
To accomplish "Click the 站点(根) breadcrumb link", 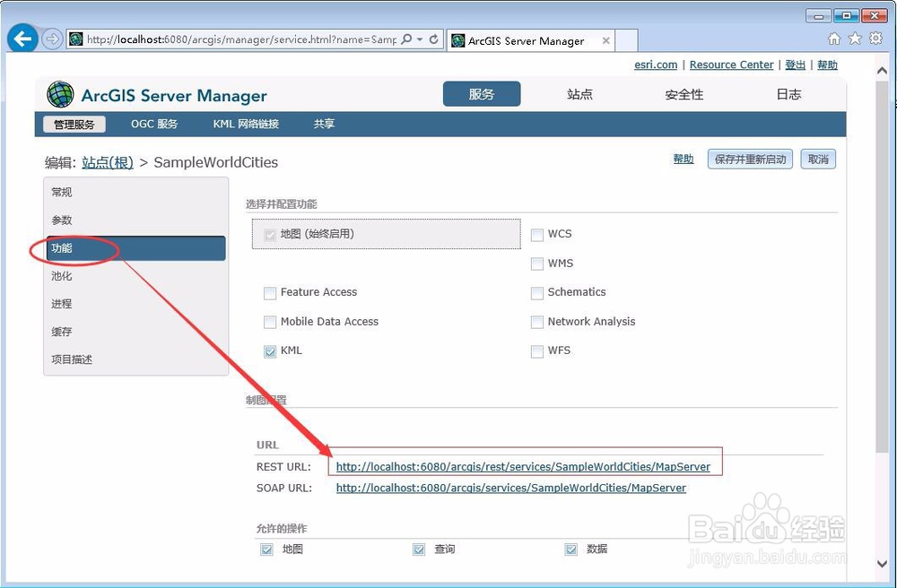I will click(108, 162).
